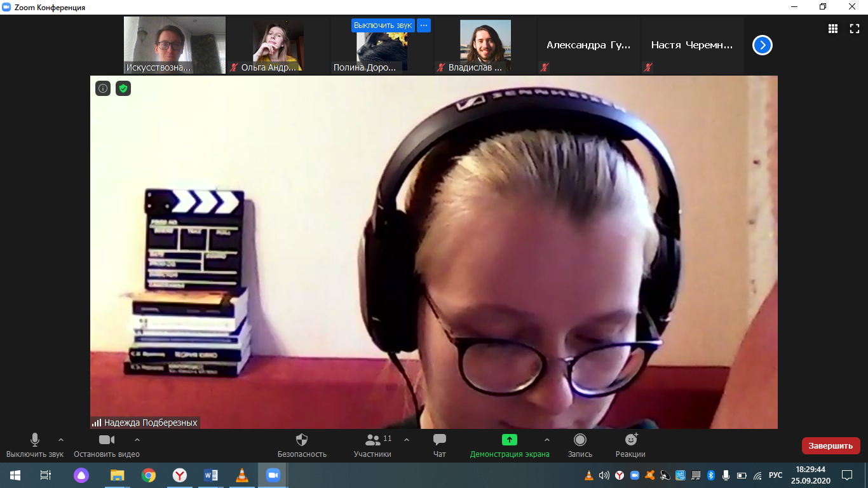Click microphone icon in system tray
The width and height of the screenshot is (868, 488).
726,475
